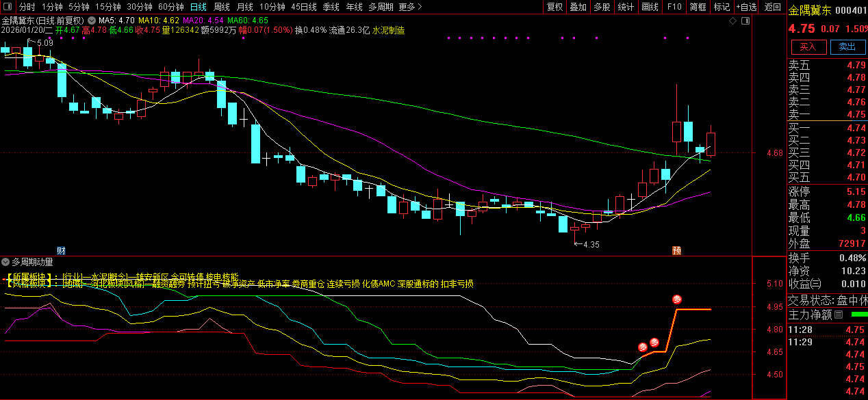The height and width of the screenshot is (400, 868).
Task: Open the F10 company info
Action: [x=674, y=7]
